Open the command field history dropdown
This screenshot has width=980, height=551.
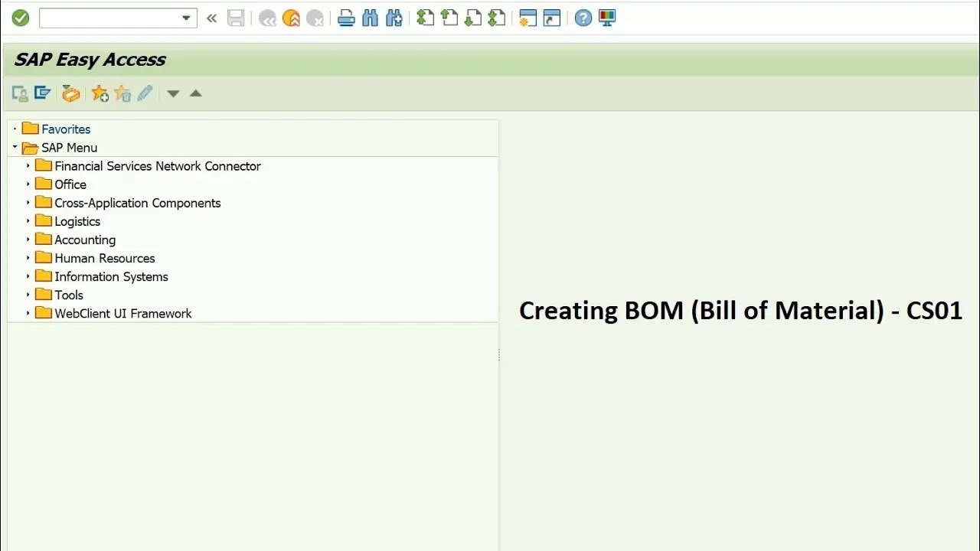coord(186,18)
